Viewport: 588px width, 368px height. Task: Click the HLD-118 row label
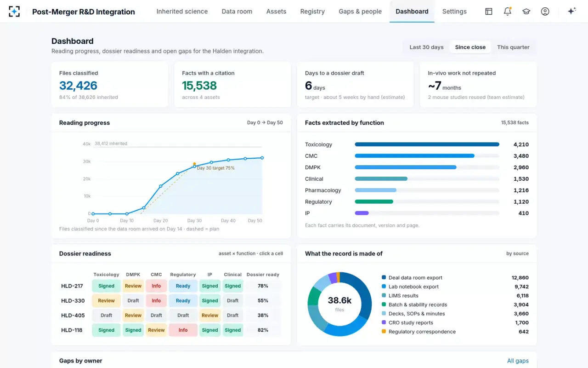(72, 330)
